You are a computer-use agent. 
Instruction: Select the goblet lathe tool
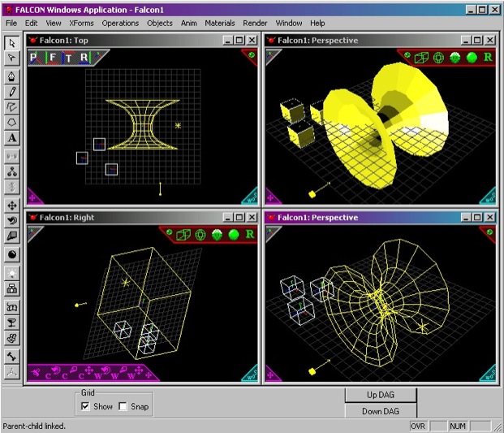click(12, 323)
